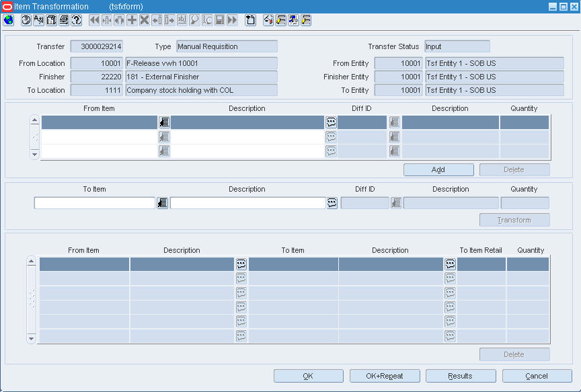Open the To Item list of values icon

click(x=162, y=203)
